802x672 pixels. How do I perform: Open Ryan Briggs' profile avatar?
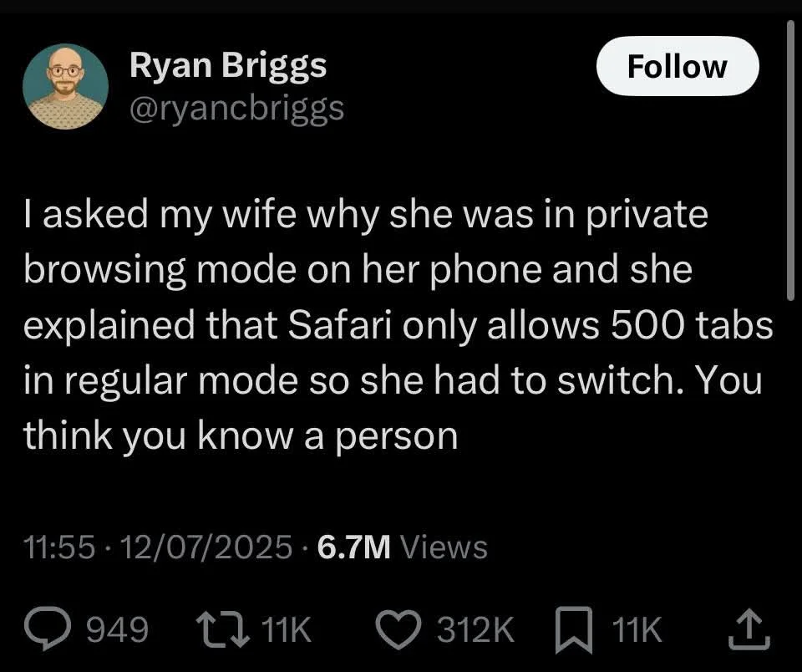[65, 85]
